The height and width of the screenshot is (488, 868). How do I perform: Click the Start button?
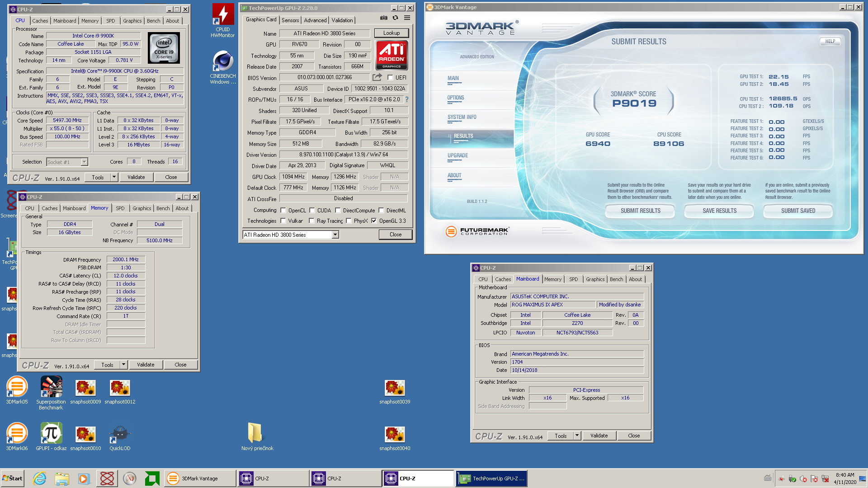click(x=13, y=478)
